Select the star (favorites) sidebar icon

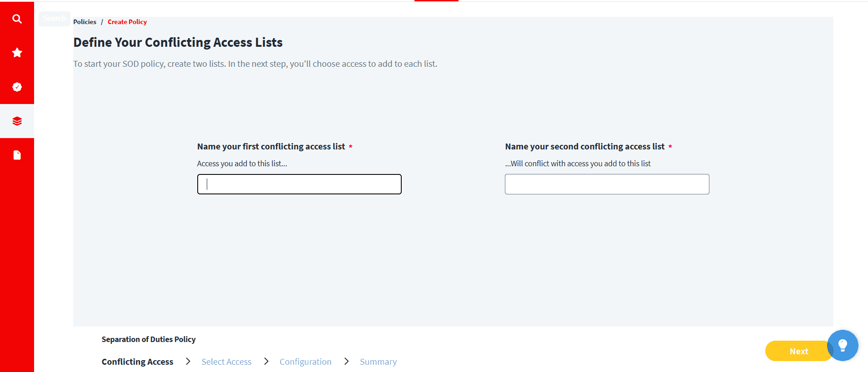(17, 53)
